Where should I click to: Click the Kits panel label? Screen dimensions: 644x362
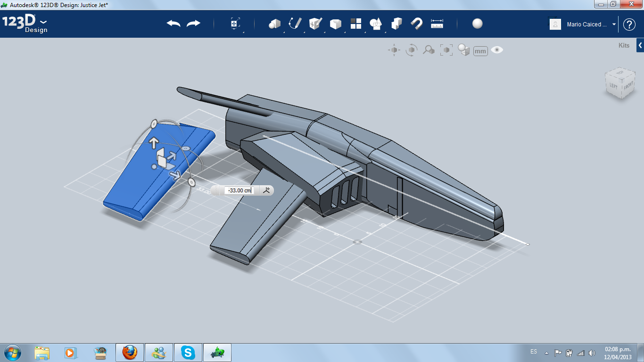pyautogui.click(x=624, y=46)
